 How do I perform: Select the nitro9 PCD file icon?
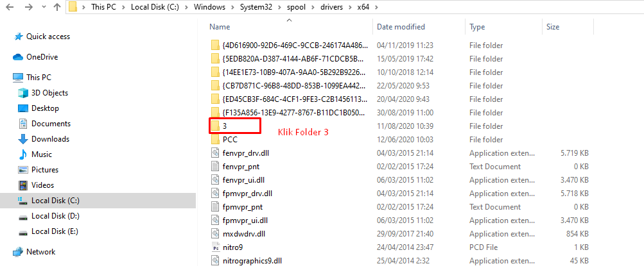216,247
